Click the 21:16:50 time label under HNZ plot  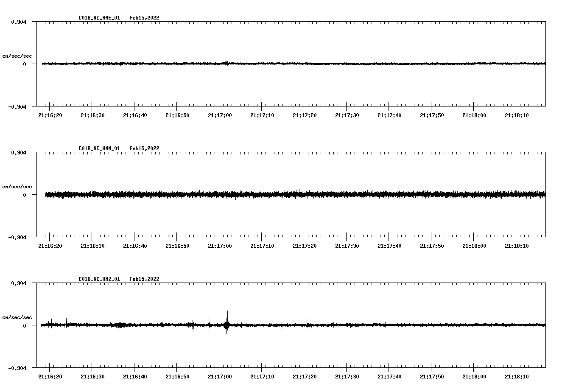pyautogui.click(x=177, y=377)
